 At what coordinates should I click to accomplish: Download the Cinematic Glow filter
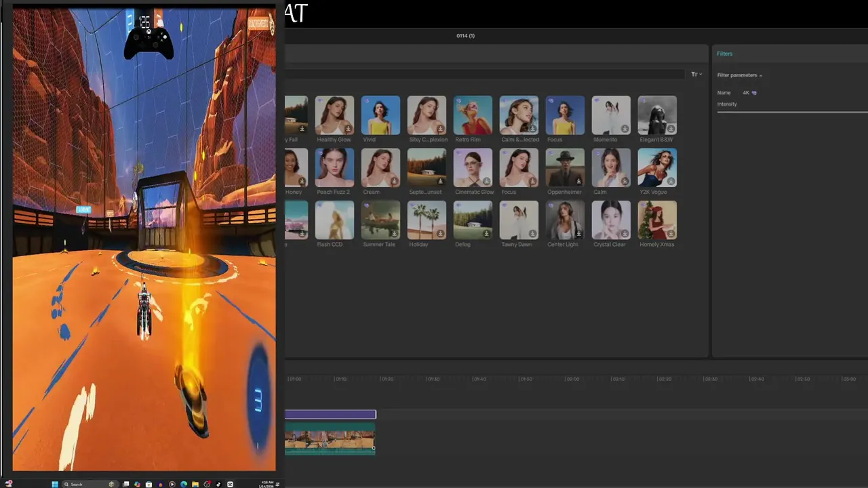(486, 181)
